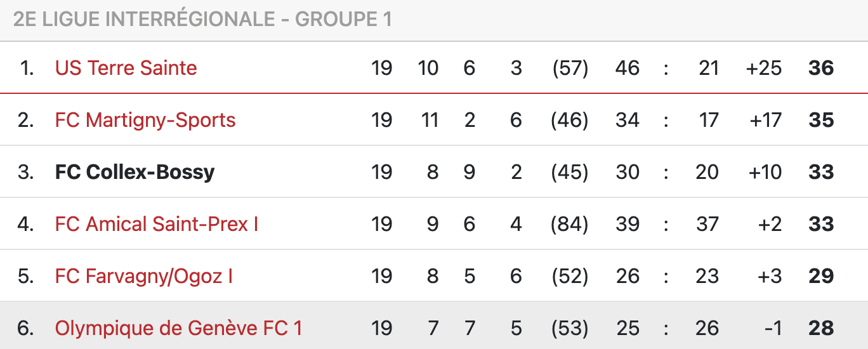The image size is (868, 349).
Task: Select the FC Farvagny/Ogoz I team link
Action: coord(144,276)
